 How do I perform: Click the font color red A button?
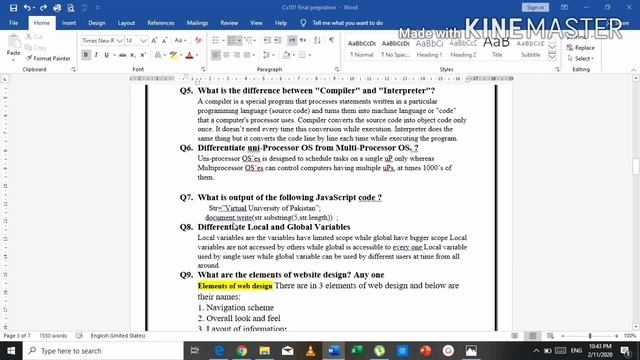pyautogui.click(x=189, y=55)
